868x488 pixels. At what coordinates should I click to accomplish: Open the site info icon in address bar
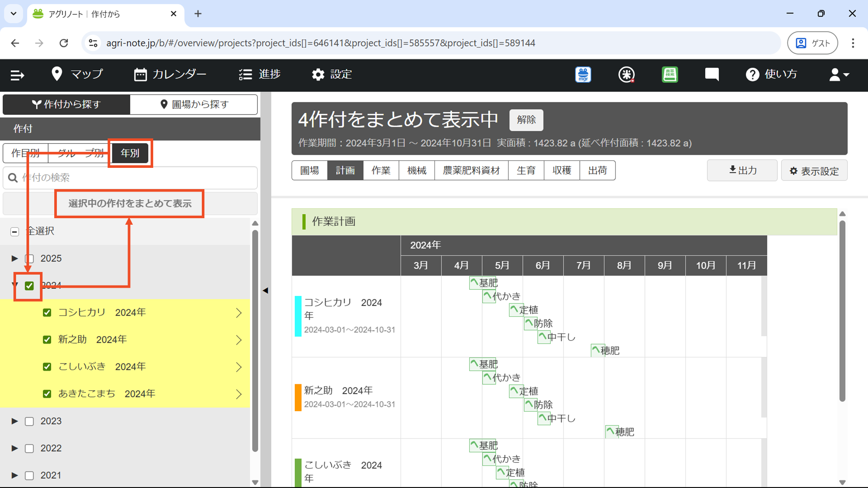pos(93,43)
